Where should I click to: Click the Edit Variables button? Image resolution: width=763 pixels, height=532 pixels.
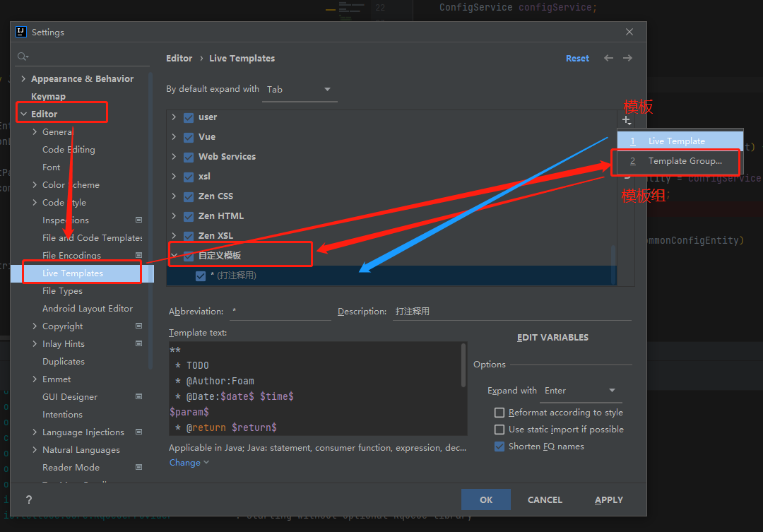(552, 338)
